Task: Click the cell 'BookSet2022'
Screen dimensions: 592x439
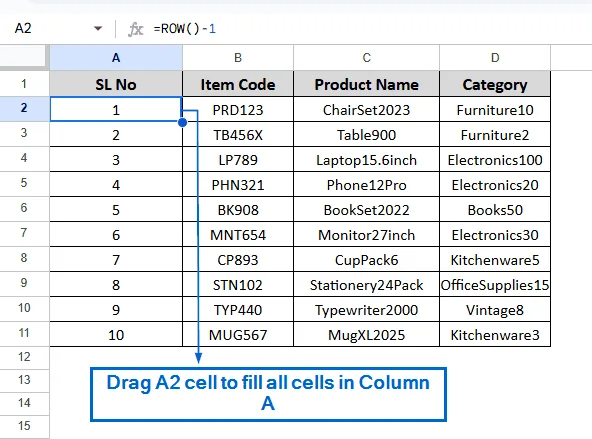Action: click(x=367, y=209)
